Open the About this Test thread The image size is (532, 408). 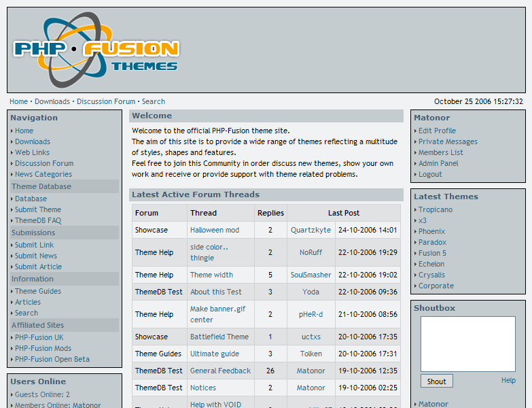(x=216, y=292)
